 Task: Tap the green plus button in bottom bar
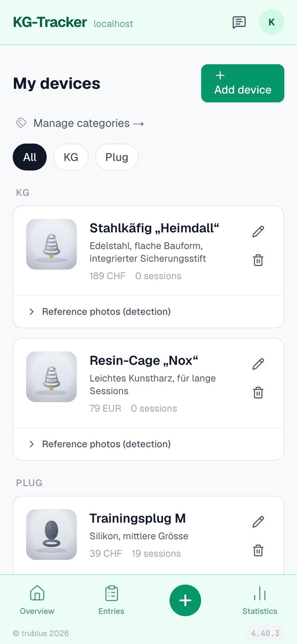pyautogui.click(x=185, y=600)
